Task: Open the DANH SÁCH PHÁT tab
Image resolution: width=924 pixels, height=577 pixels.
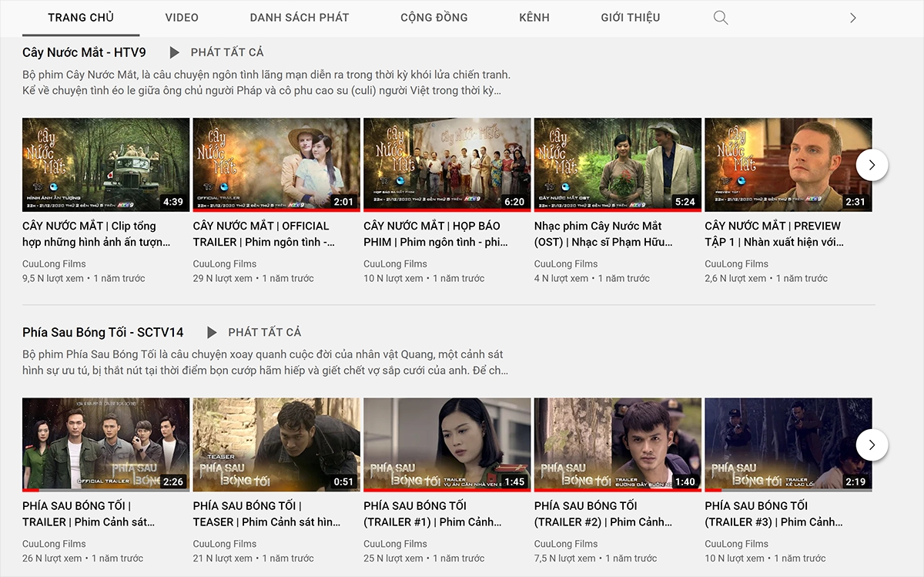Action: click(300, 18)
